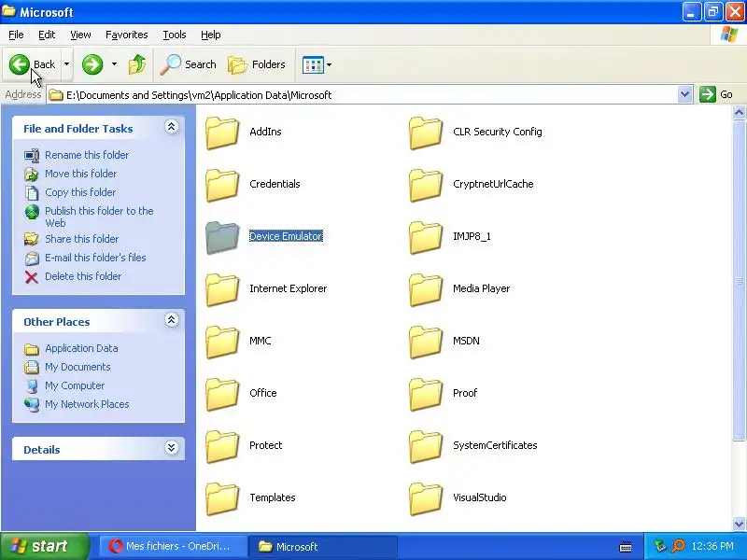This screenshot has width=747, height=560.
Task: Select the AddIns folder icon
Action: pos(222,133)
